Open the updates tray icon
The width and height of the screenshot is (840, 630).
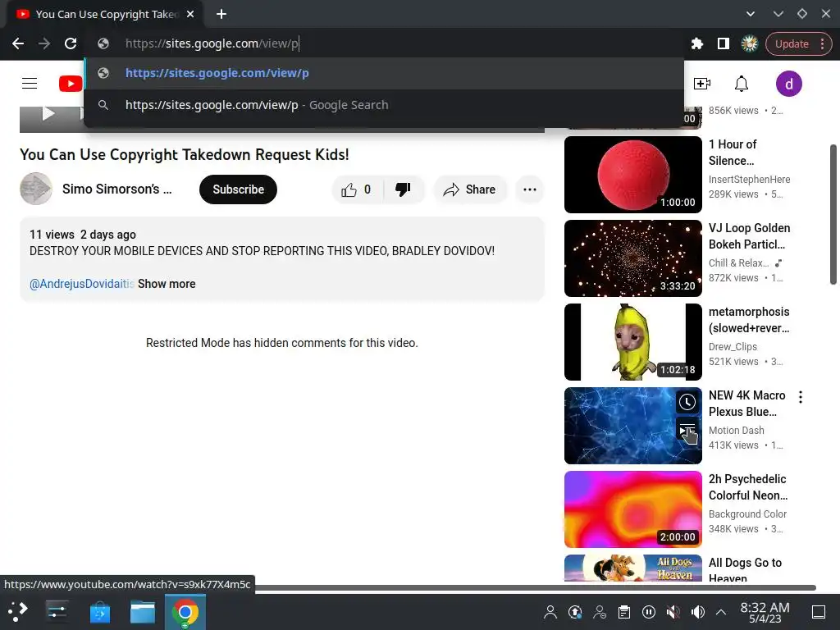(575, 612)
